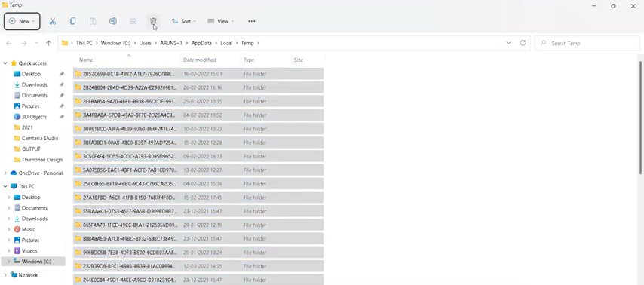Screen dimensions: 644x285
Task: Open the New item dropdown
Action: [22, 21]
